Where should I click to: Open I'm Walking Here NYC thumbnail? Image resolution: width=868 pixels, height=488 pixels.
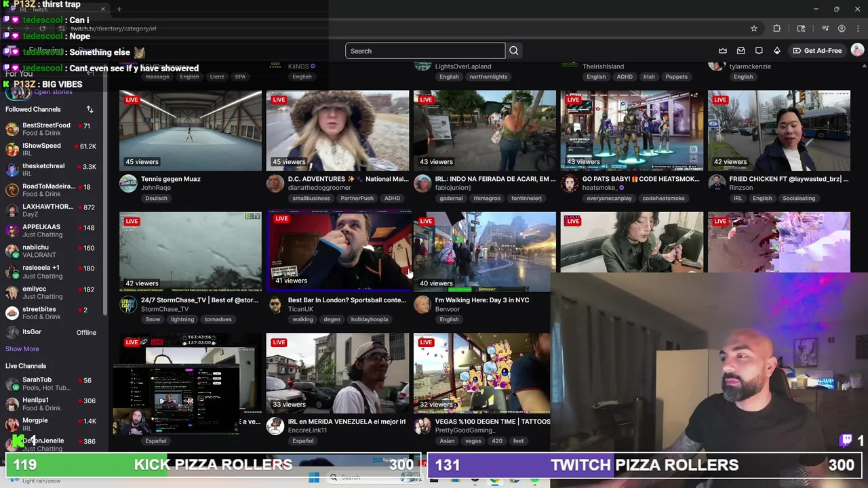coord(485,252)
